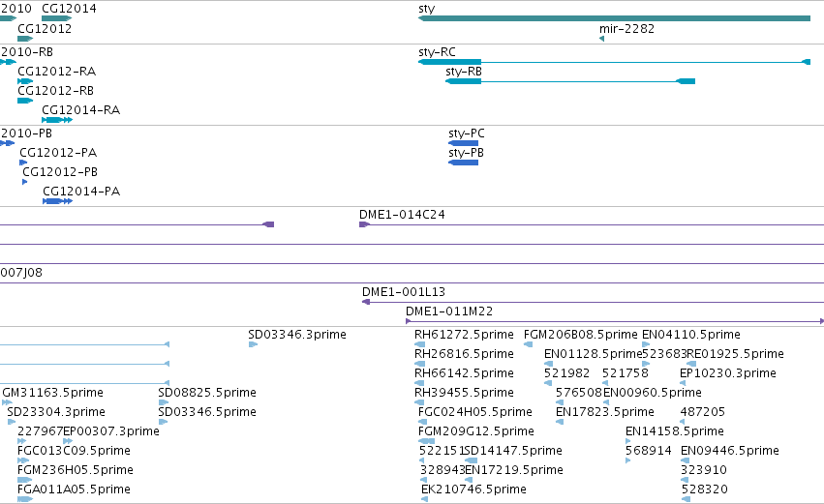Select the 576508 feature label
Image resolution: width=824 pixels, height=504 pixels.
point(579,393)
